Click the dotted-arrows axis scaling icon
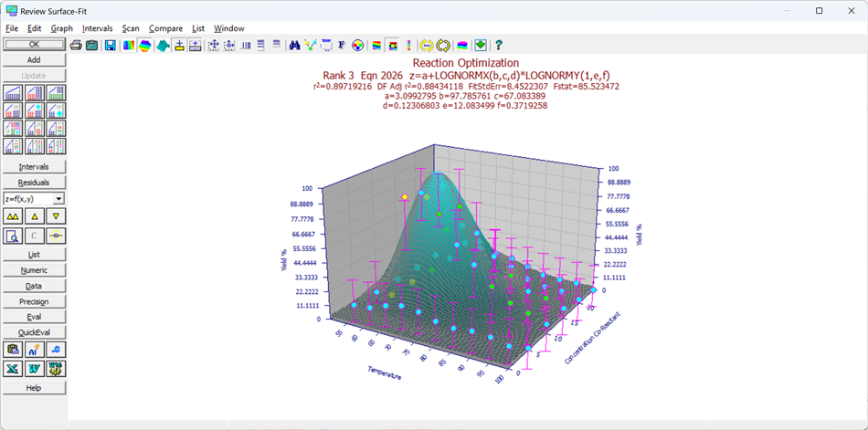This screenshot has height=430, width=868. tap(228, 46)
